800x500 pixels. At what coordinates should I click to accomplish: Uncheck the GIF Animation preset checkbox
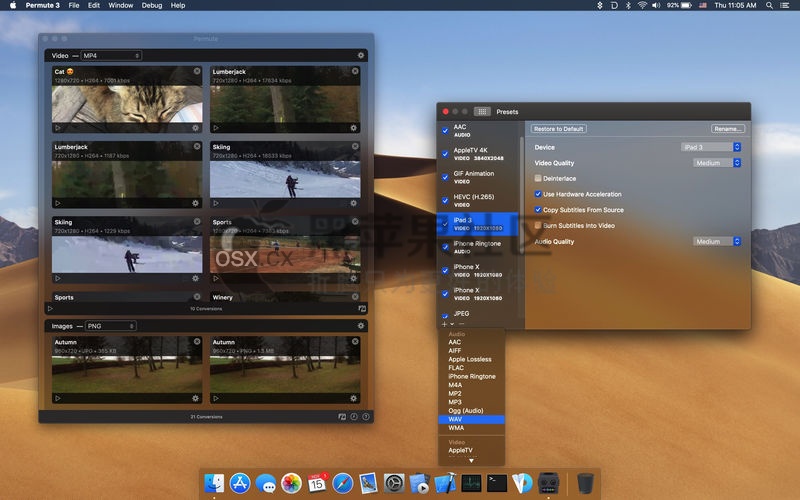[x=445, y=177]
